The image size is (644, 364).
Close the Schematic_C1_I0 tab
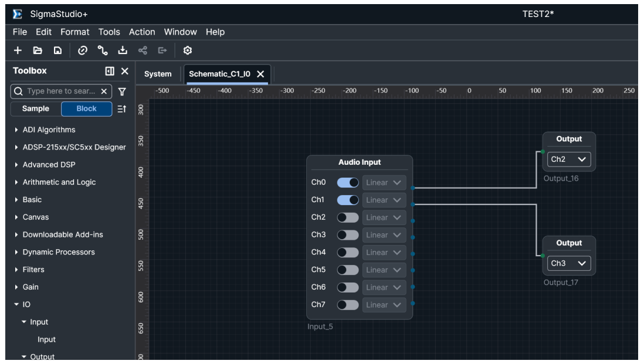click(x=260, y=74)
